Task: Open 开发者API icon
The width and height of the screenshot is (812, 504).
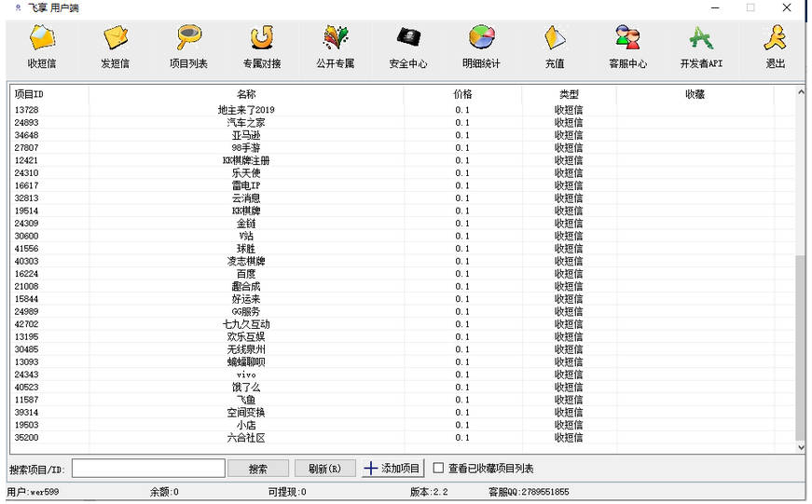Action: point(701,47)
